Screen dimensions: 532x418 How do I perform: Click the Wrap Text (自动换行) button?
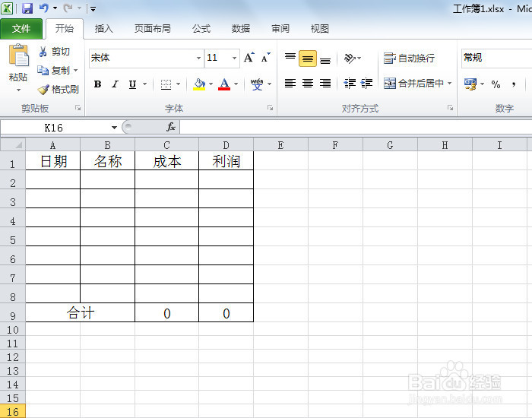409,58
